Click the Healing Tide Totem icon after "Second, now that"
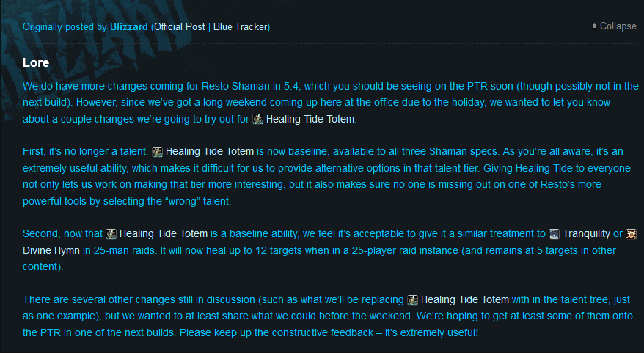 coord(111,234)
